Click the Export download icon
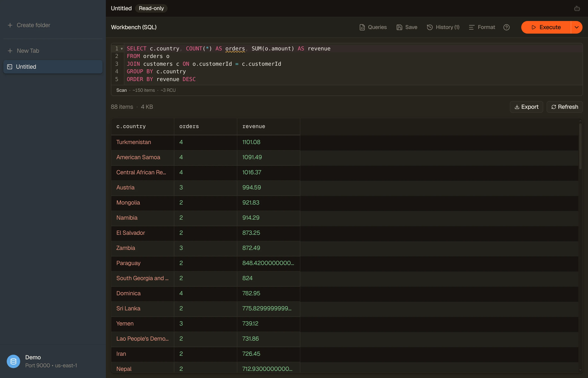Screen dimensions: 588x378 [517, 107]
